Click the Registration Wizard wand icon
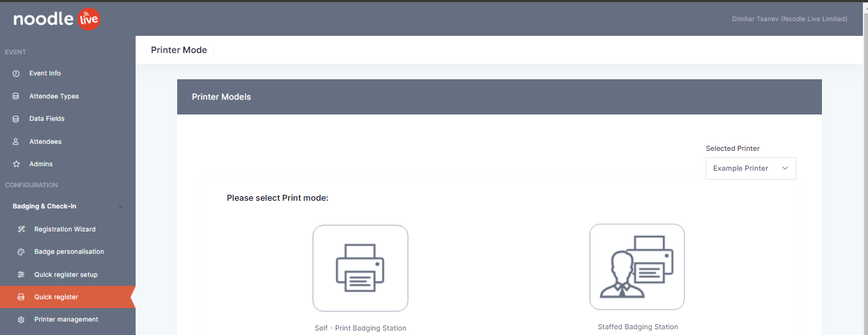 click(21, 230)
